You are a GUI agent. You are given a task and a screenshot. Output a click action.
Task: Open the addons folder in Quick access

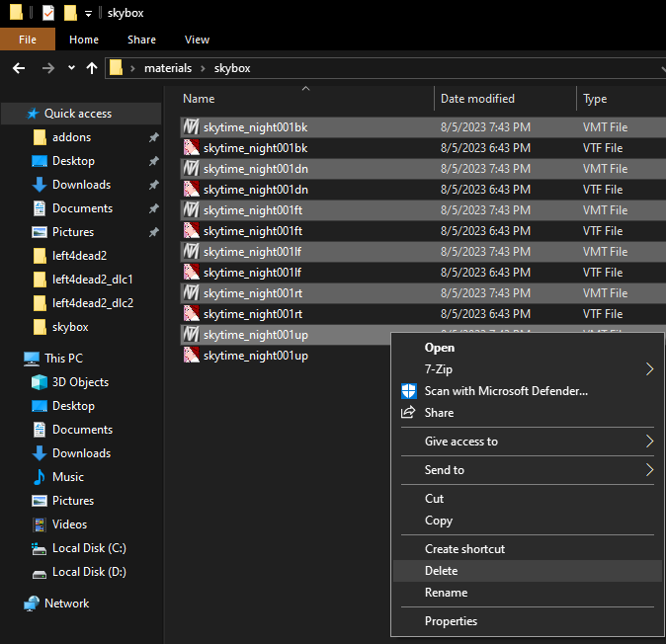coord(71,137)
